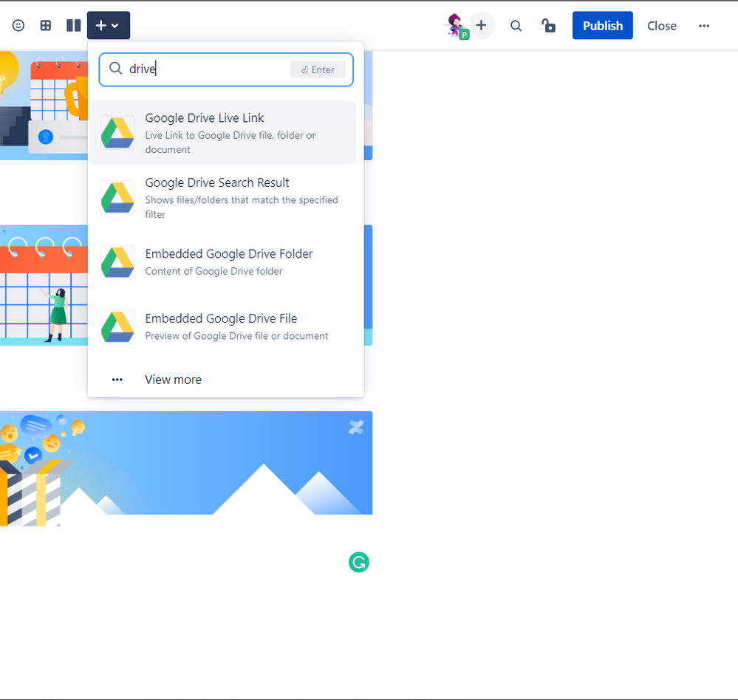738x700 pixels.
Task: Choose Embedded Google Drive File macro
Action: click(x=223, y=326)
